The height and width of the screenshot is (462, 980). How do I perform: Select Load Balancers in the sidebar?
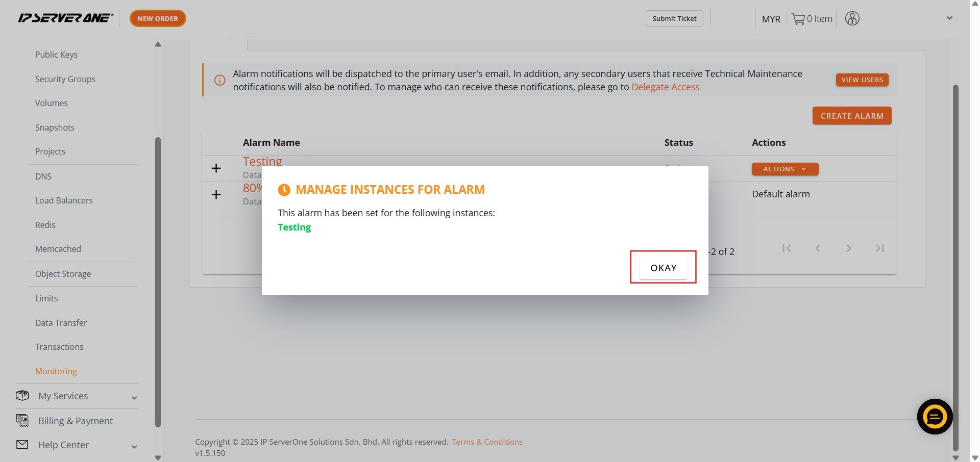point(64,200)
